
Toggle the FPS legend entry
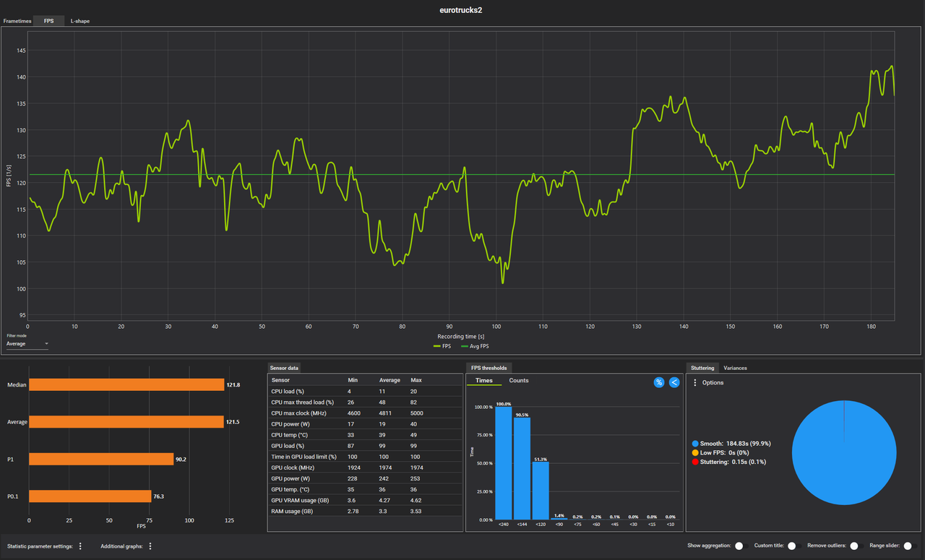(442, 346)
